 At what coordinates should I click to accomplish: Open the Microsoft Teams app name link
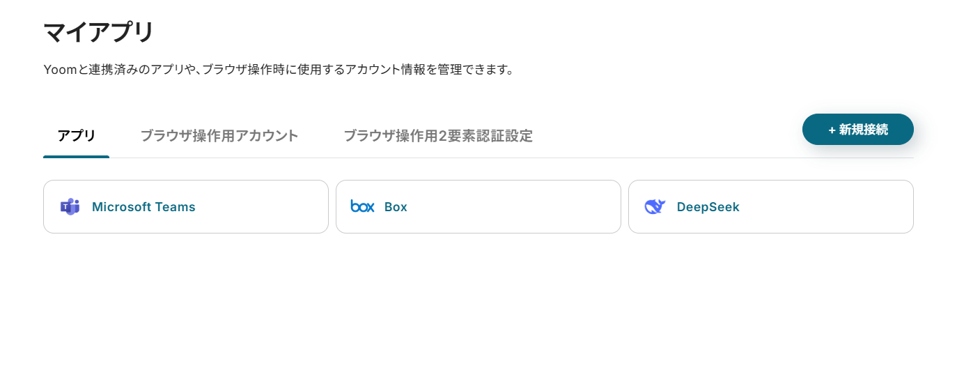tap(143, 207)
